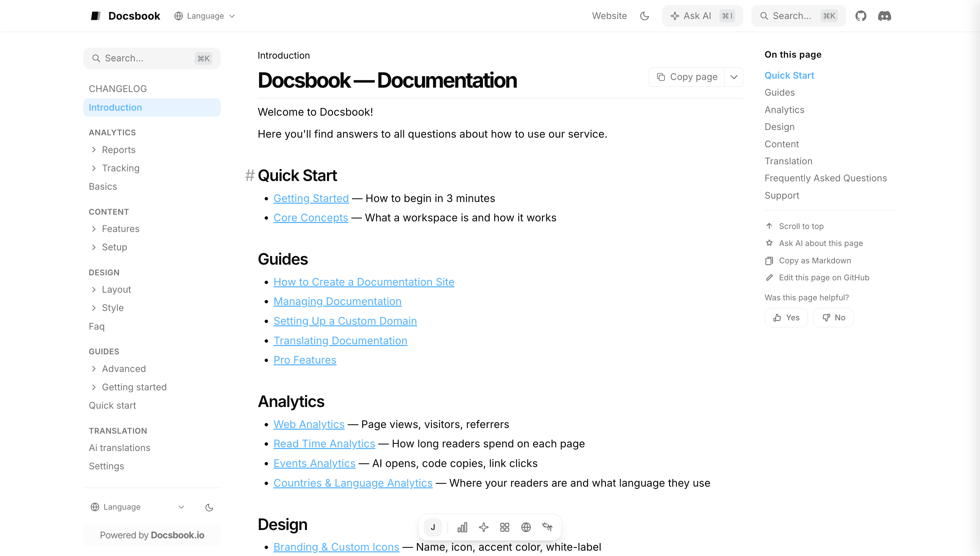Open Quick start page in sidebar

click(112, 406)
